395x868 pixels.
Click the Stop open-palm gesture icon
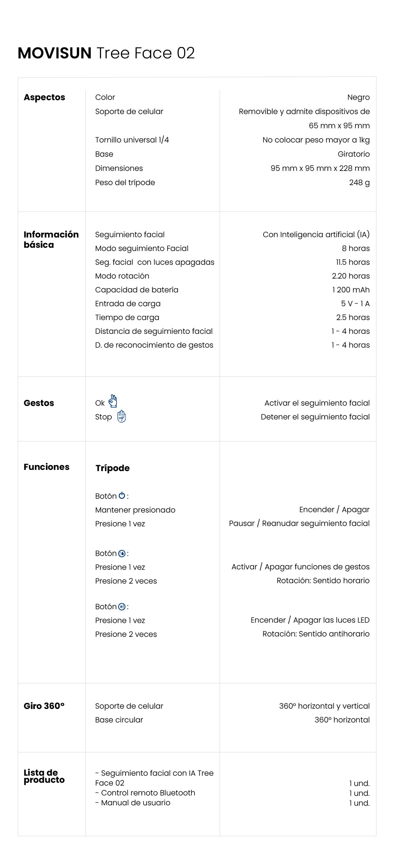click(122, 416)
